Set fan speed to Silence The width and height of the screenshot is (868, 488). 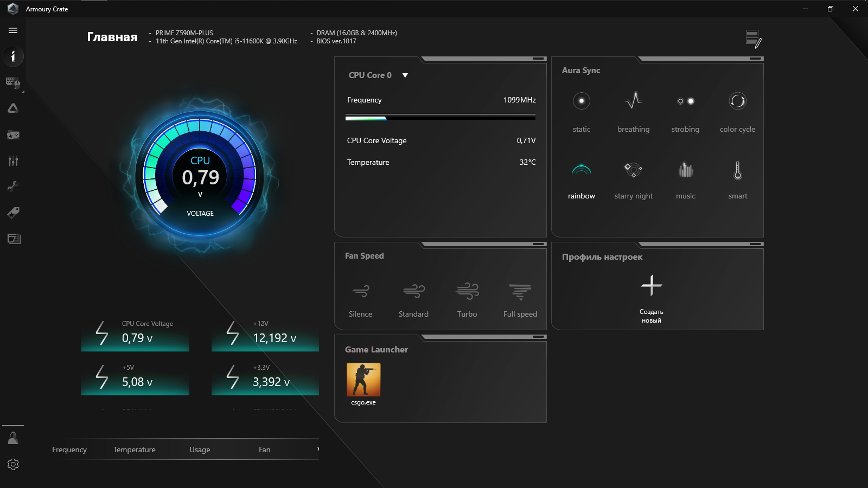[361, 300]
